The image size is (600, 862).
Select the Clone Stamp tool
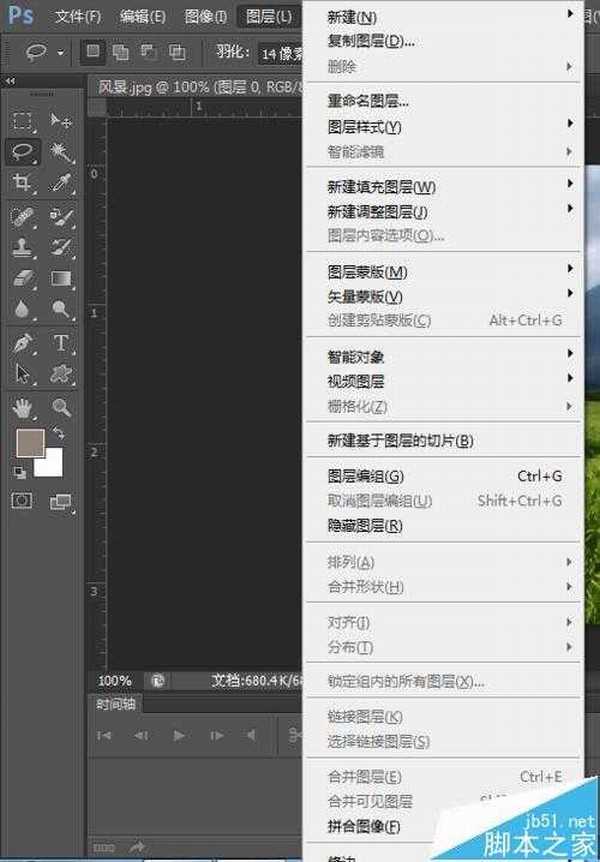click(23, 246)
